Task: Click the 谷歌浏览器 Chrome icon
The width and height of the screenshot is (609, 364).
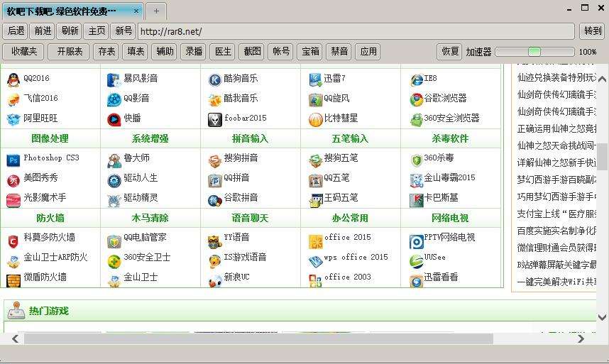Action: (x=417, y=100)
